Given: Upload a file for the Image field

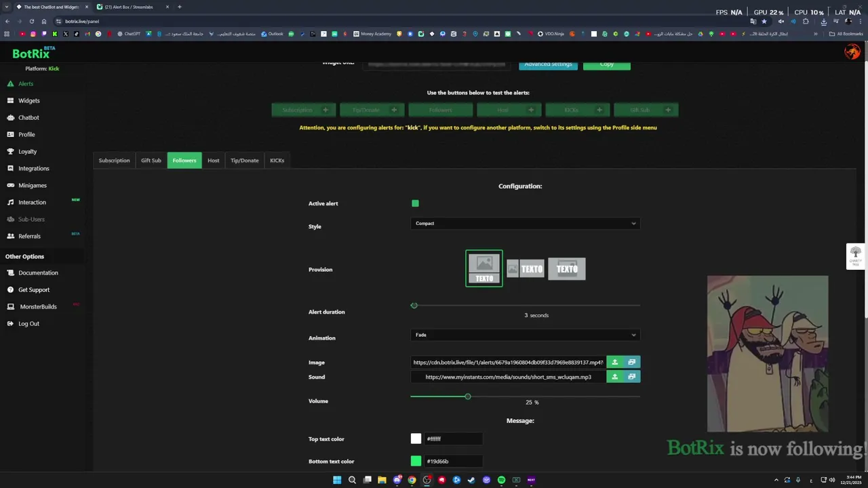Looking at the screenshot, I should [x=615, y=362].
